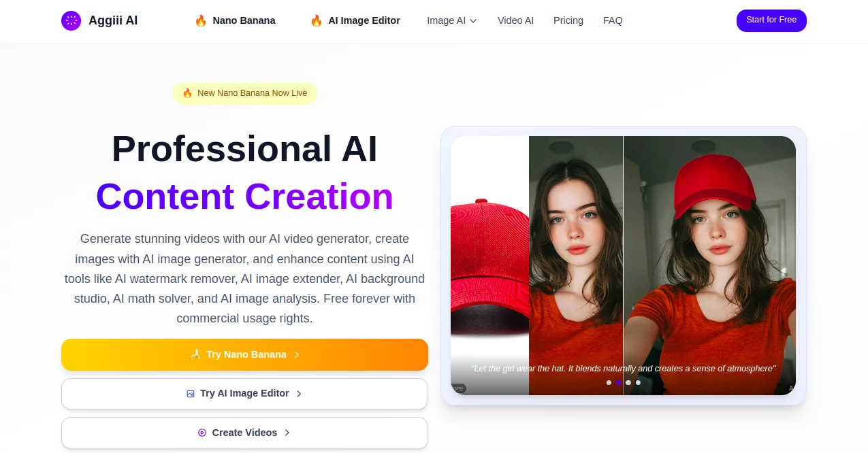Click the Start for Free button
The width and height of the screenshot is (868, 453).
(x=771, y=20)
